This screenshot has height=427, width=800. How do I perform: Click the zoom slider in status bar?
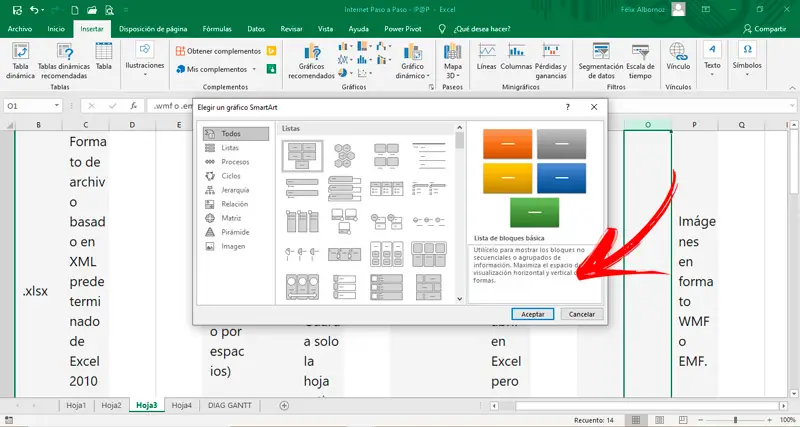[735, 420]
